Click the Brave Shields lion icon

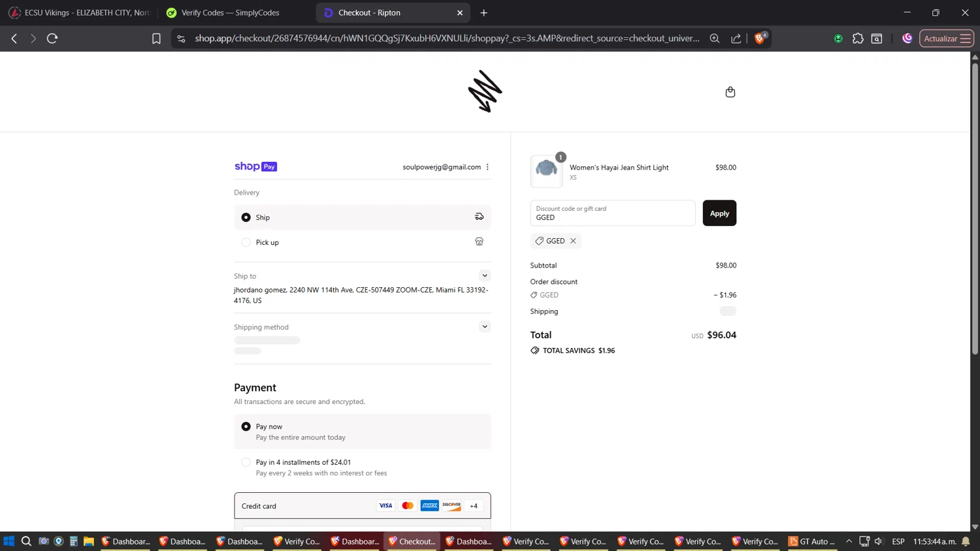[x=760, y=38]
